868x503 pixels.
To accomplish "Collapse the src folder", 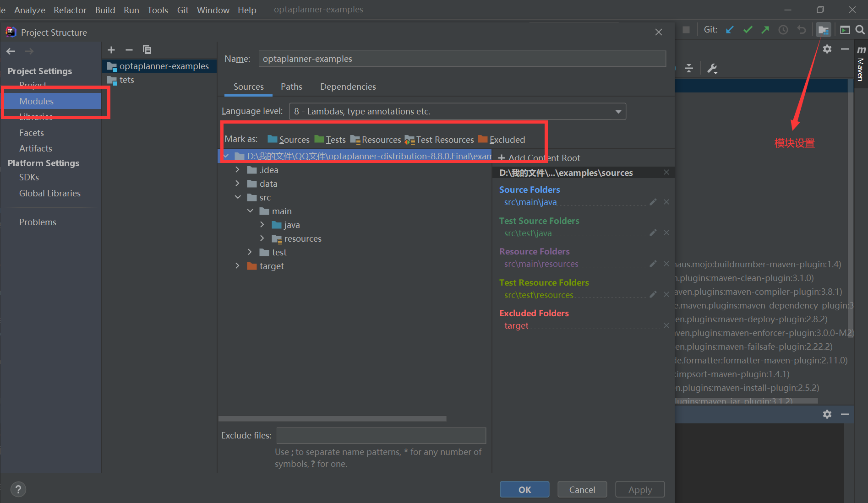I will pyautogui.click(x=238, y=197).
